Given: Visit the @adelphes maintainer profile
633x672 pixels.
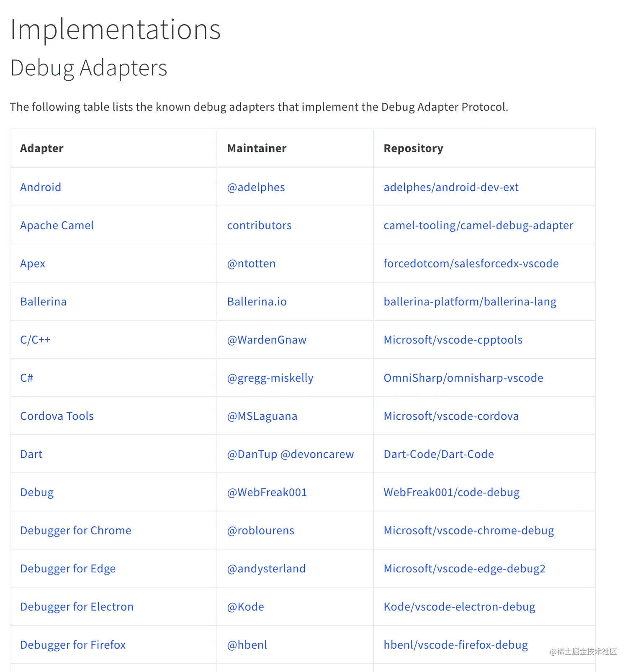Looking at the screenshot, I should (256, 187).
